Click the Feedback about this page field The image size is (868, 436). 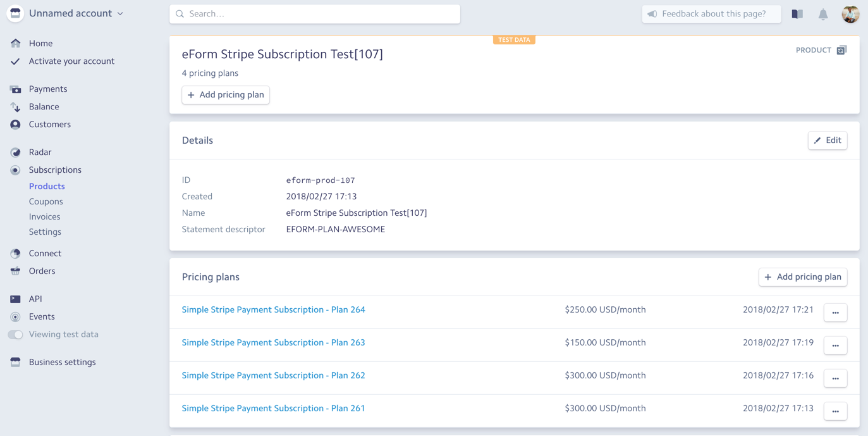[712, 14]
